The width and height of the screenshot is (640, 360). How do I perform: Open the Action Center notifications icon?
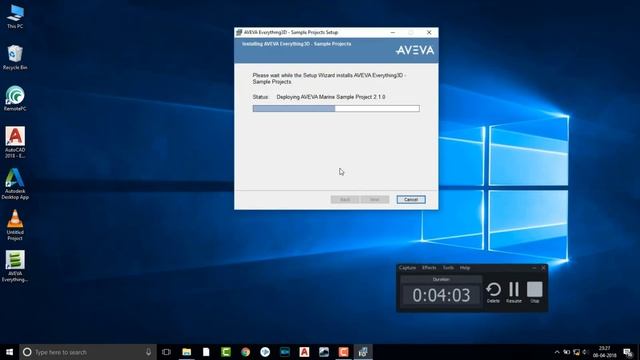pos(628,352)
